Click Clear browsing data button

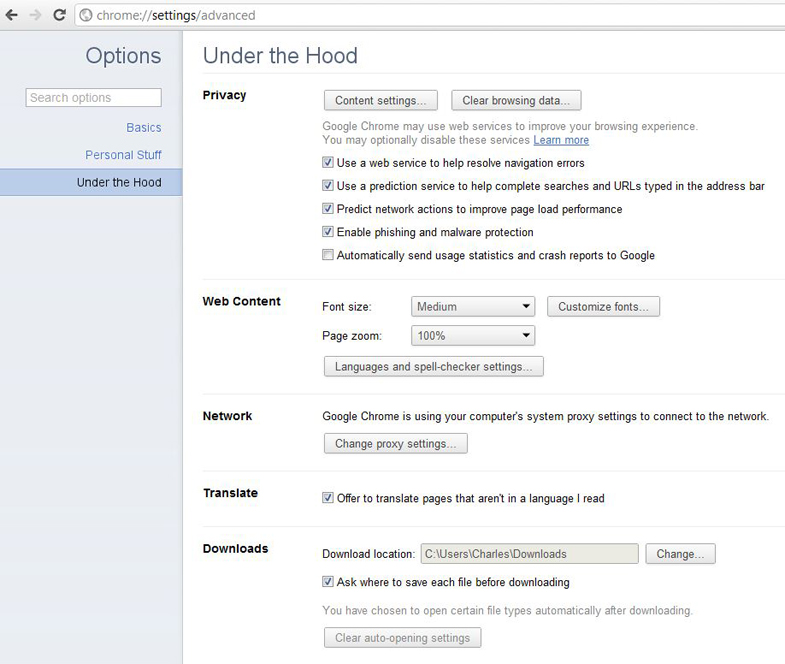516,100
